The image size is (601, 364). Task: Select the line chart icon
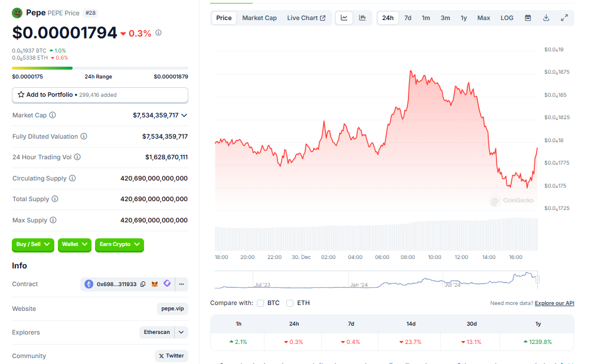click(x=344, y=18)
